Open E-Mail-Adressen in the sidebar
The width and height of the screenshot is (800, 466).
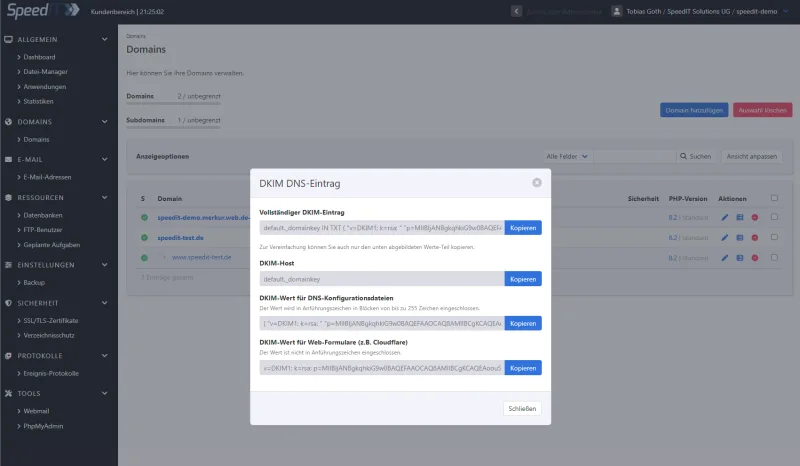coord(46,177)
